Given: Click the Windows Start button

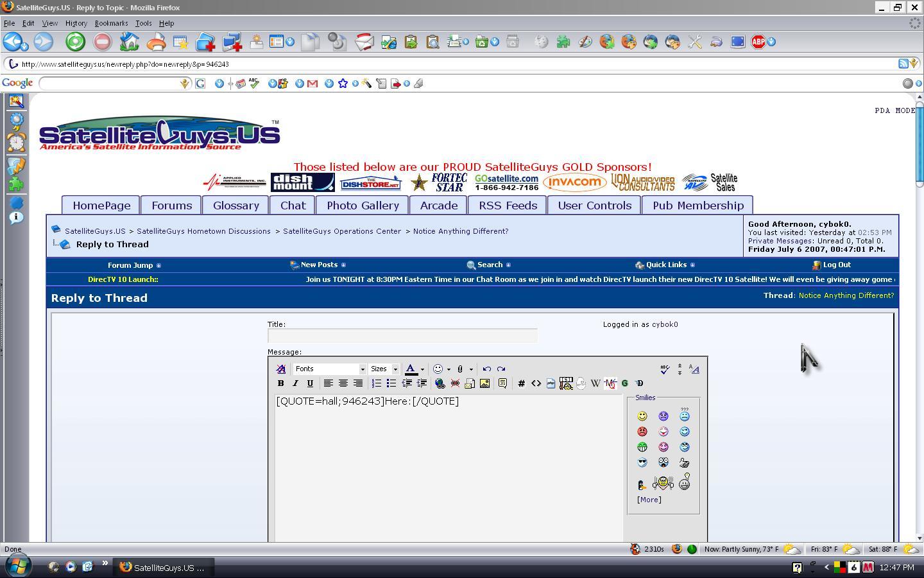Looking at the screenshot, I should pyautogui.click(x=17, y=566).
